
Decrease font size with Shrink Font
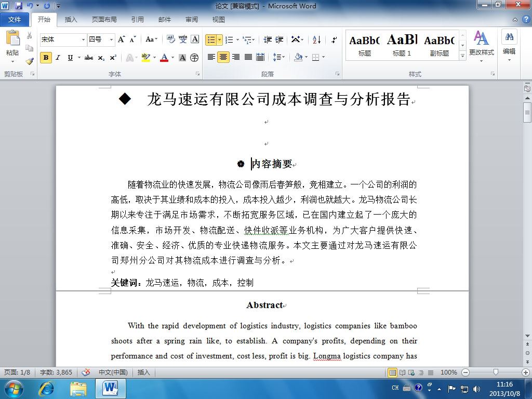tap(132, 39)
